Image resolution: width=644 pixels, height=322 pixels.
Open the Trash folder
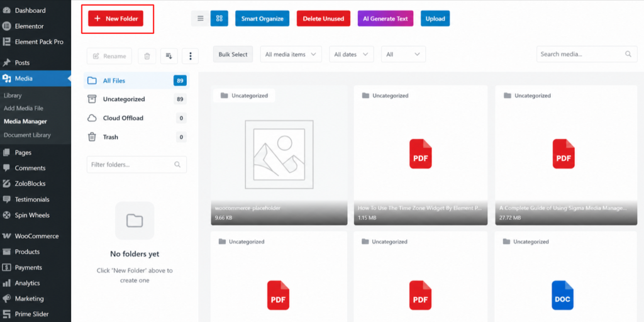click(x=136, y=137)
